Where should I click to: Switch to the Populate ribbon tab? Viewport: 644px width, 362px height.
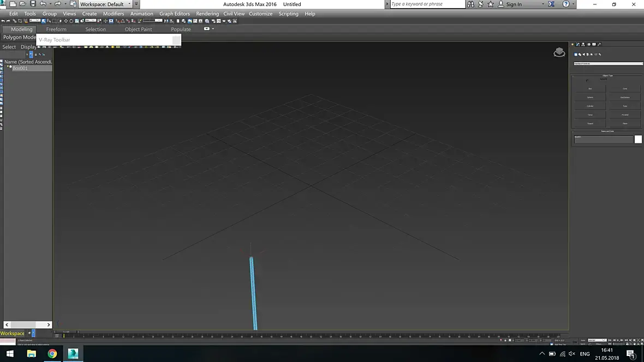click(181, 29)
